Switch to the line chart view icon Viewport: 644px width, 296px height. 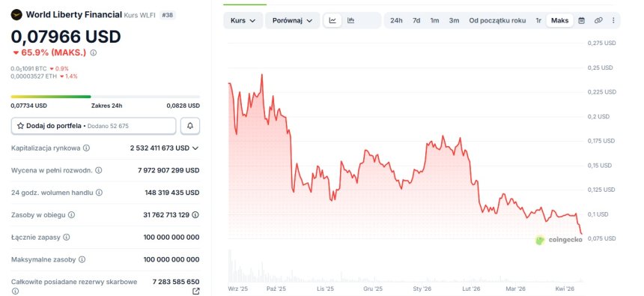pyautogui.click(x=332, y=20)
